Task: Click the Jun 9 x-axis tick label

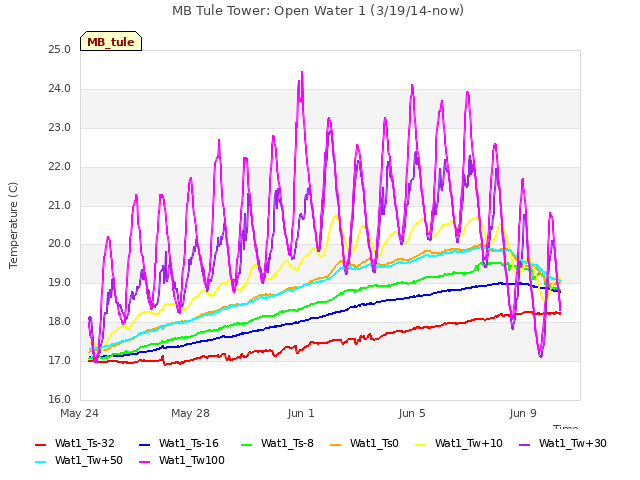Action: coord(523,413)
